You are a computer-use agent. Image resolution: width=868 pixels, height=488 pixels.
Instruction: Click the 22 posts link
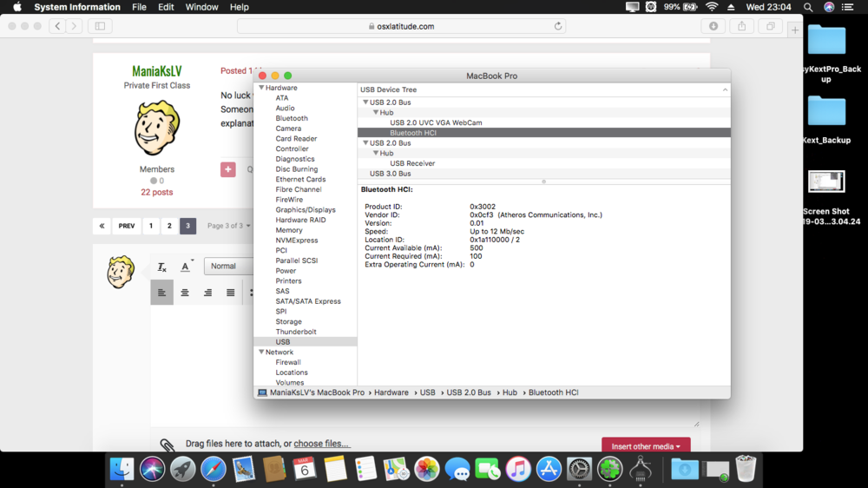tap(156, 192)
